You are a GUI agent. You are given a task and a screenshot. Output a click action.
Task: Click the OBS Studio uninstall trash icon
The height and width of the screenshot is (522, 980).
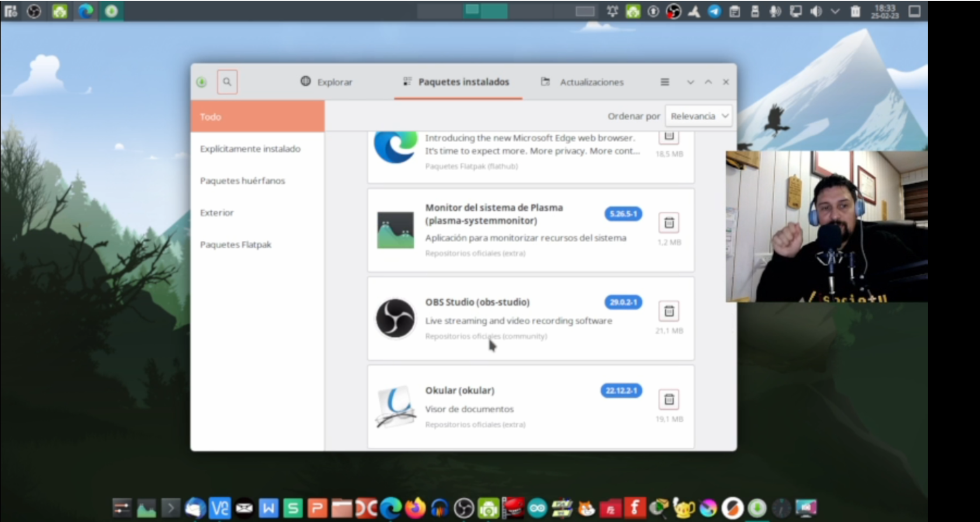point(669,311)
